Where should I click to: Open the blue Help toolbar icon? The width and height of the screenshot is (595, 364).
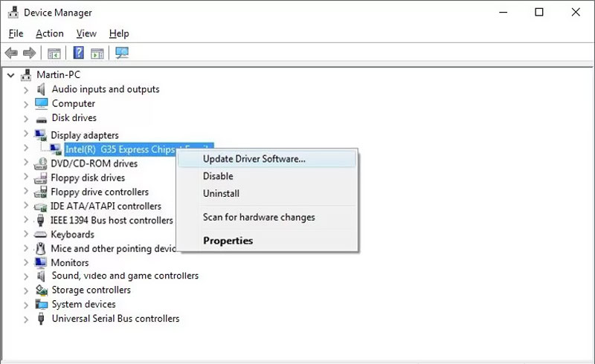point(79,52)
